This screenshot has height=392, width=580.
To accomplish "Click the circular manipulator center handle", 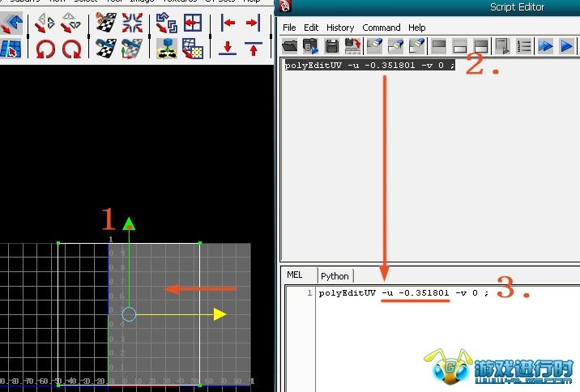I will pos(129,314).
